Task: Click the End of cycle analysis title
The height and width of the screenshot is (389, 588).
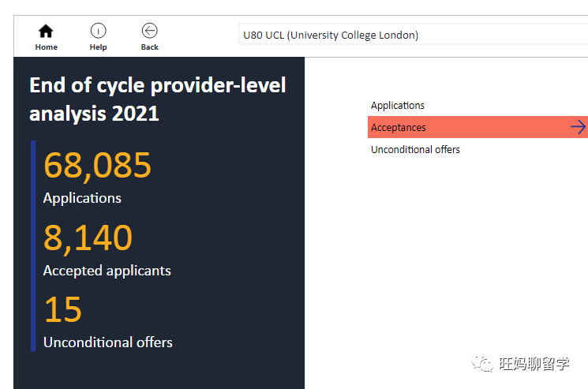Action: [157, 99]
